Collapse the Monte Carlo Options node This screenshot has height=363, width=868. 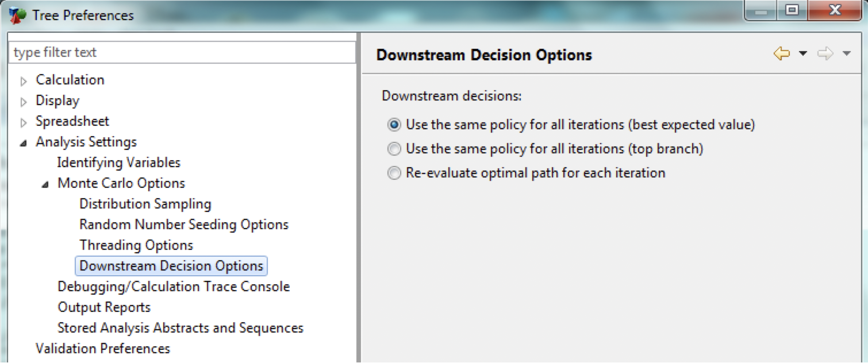coord(45,185)
